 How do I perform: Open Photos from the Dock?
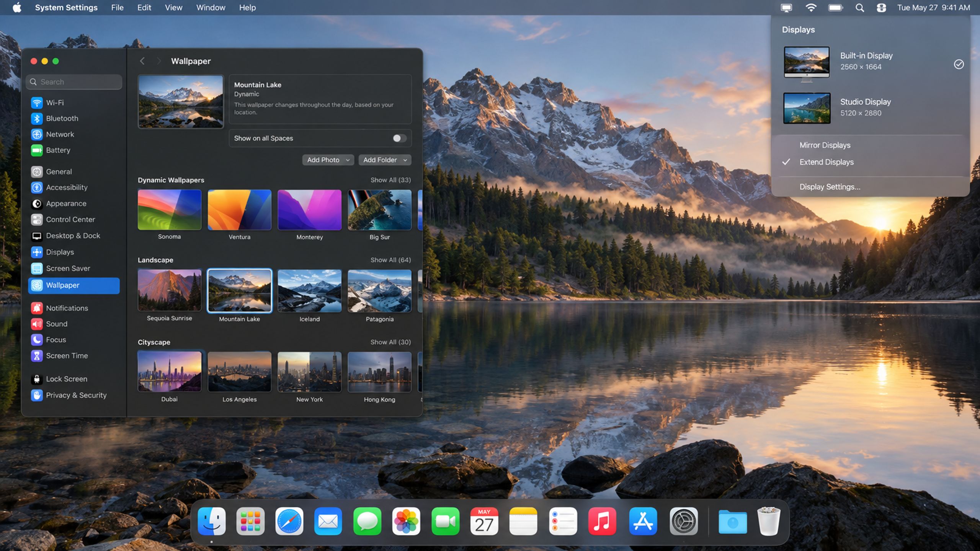(x=406, y=521)
